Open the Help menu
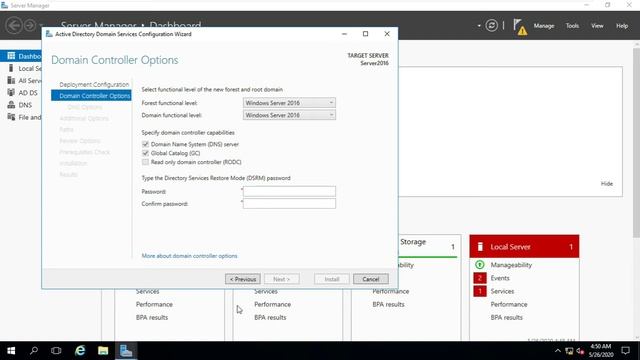Viewport: 640px width, 360px height. pyautogui.click(x=622, y=26)
